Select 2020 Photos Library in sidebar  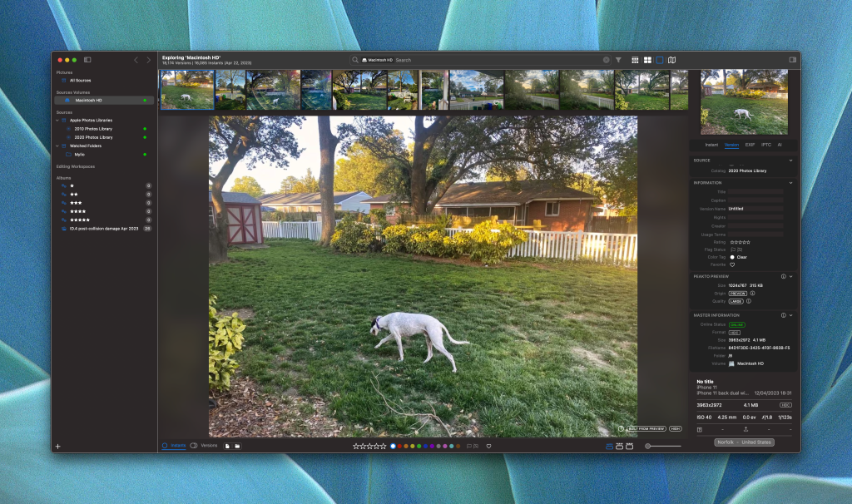point(93,137)
